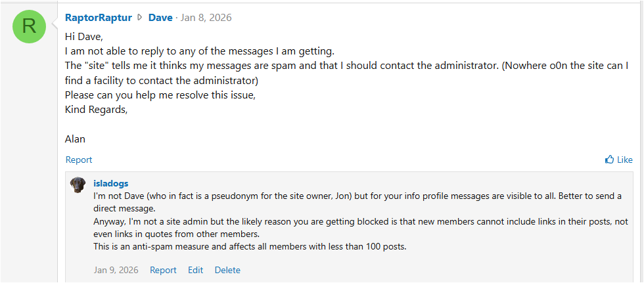Click 'Kind Regards,' line in post
Viewport: 644px width, 283px height.
[96, 109]
